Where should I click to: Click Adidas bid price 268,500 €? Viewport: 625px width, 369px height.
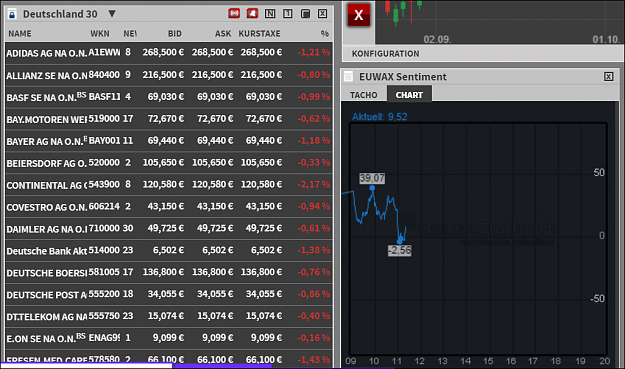pyautogui.click(x=163, y=52)
